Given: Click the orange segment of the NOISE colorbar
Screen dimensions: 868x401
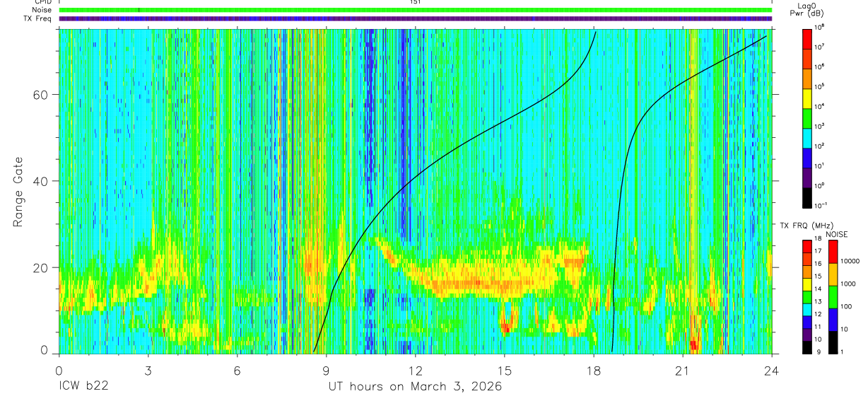Looking at the screenshot, I should [x=833, y=274].
